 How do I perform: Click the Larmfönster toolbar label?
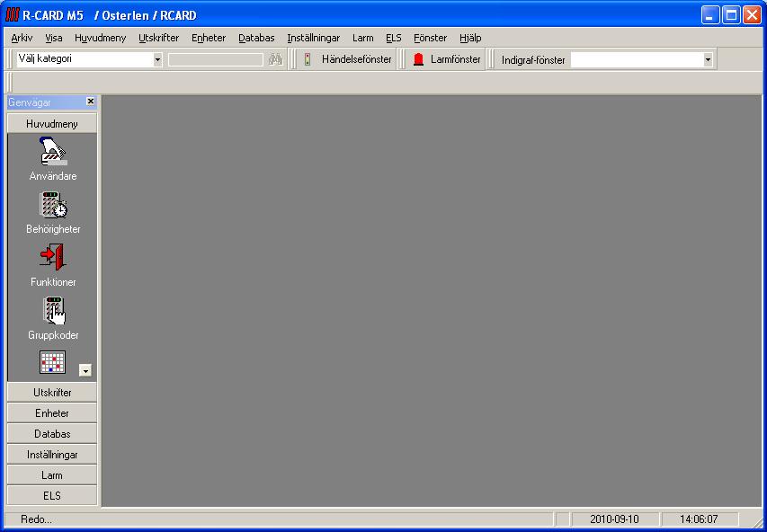(455, 59)
